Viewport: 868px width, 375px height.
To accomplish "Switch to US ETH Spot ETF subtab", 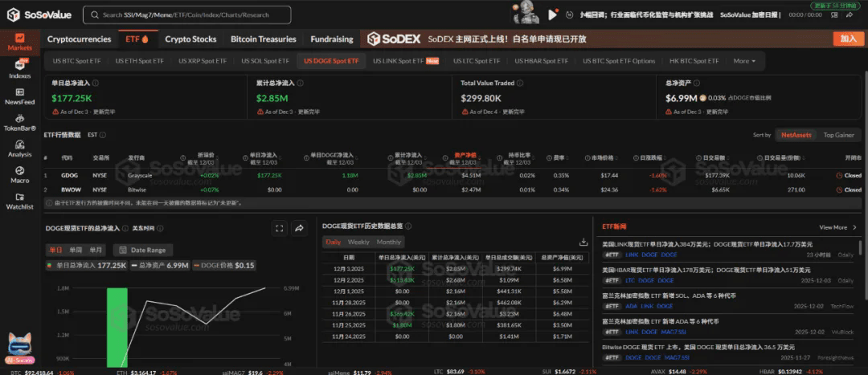I will [139, 61].
